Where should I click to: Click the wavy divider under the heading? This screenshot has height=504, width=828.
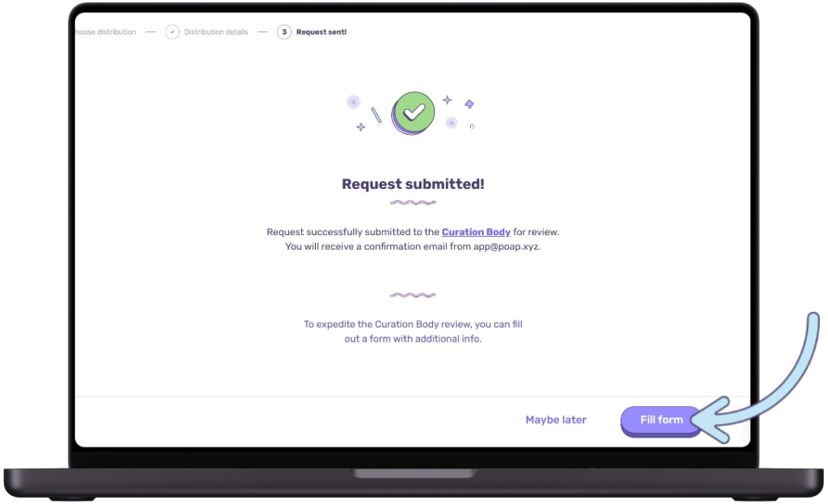tap(413, 203)
